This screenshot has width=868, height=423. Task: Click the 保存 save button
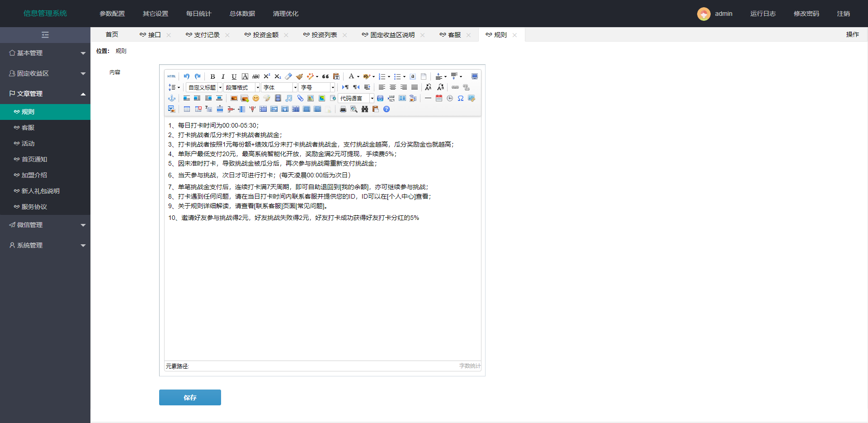click(190, 397)
